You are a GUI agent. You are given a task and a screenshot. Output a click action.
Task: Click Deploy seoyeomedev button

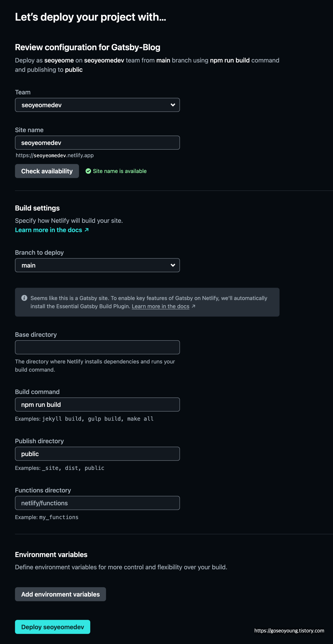tap(53, 627)
